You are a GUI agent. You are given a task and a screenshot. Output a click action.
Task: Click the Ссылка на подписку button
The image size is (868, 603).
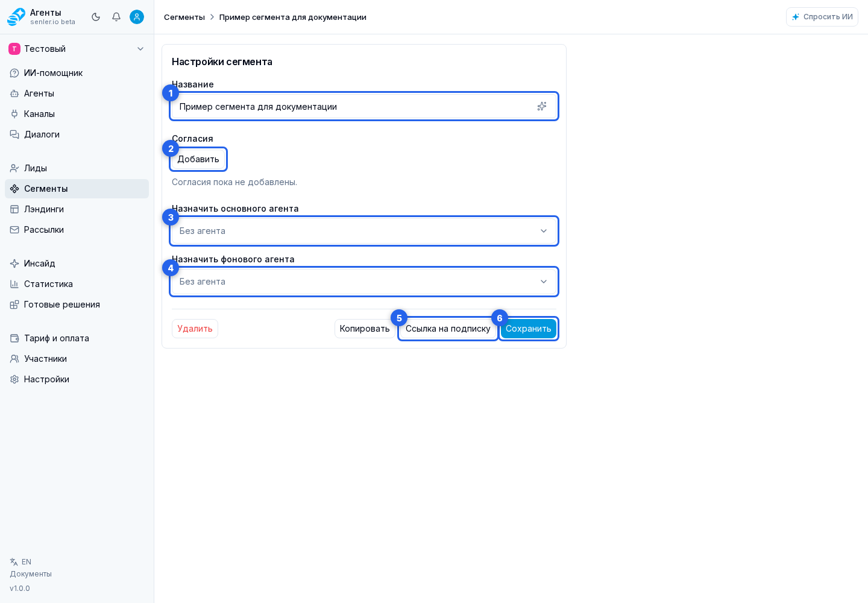point(448,329)
